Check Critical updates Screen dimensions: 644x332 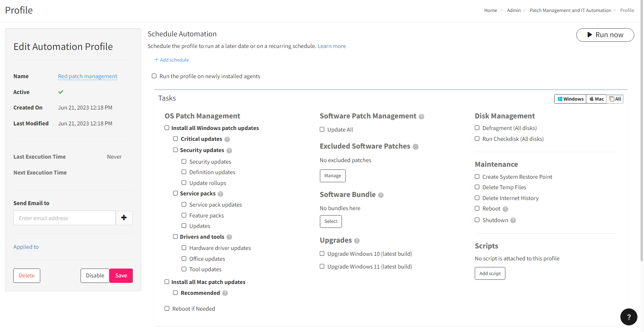(175, 139)
